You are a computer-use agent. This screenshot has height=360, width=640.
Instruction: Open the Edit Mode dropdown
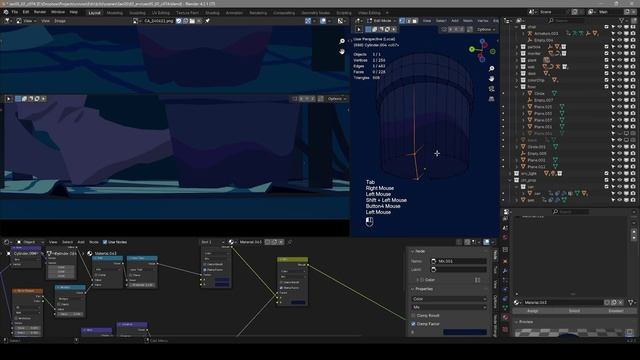click(x=381, y=20)
